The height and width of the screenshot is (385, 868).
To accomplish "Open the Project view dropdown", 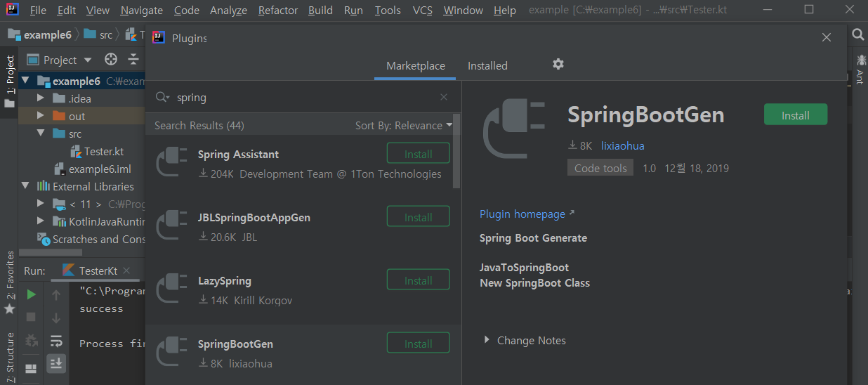I will 60,60.
